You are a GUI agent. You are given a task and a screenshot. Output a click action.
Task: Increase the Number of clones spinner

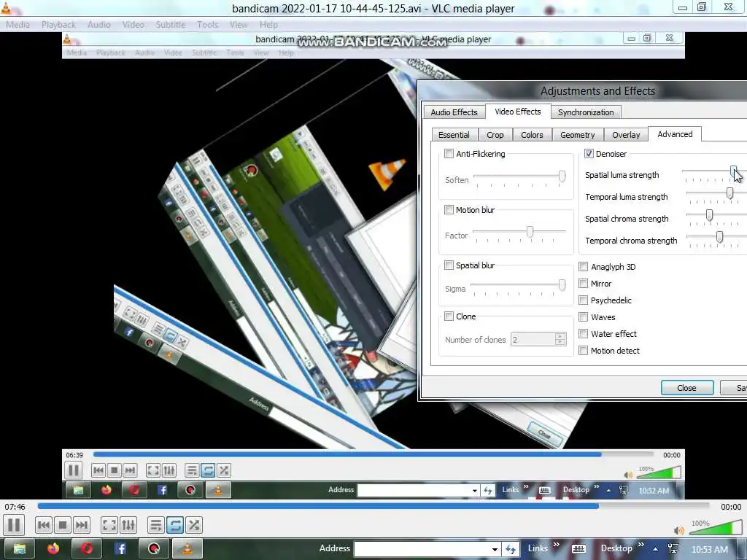tap(560, 336)
